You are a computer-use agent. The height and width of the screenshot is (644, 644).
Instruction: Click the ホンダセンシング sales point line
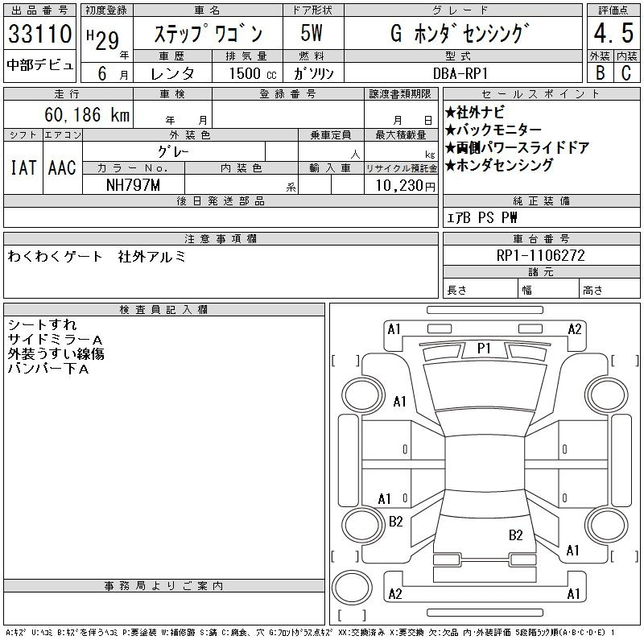pos(504,165)
